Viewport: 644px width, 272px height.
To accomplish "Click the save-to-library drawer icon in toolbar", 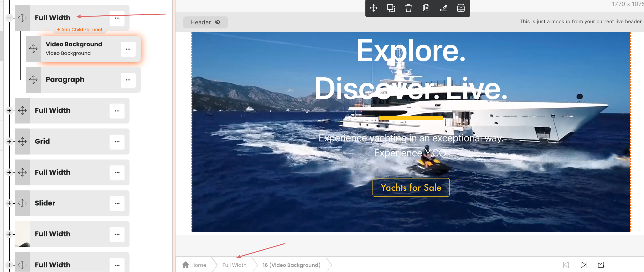I will (x=461, y=8).
